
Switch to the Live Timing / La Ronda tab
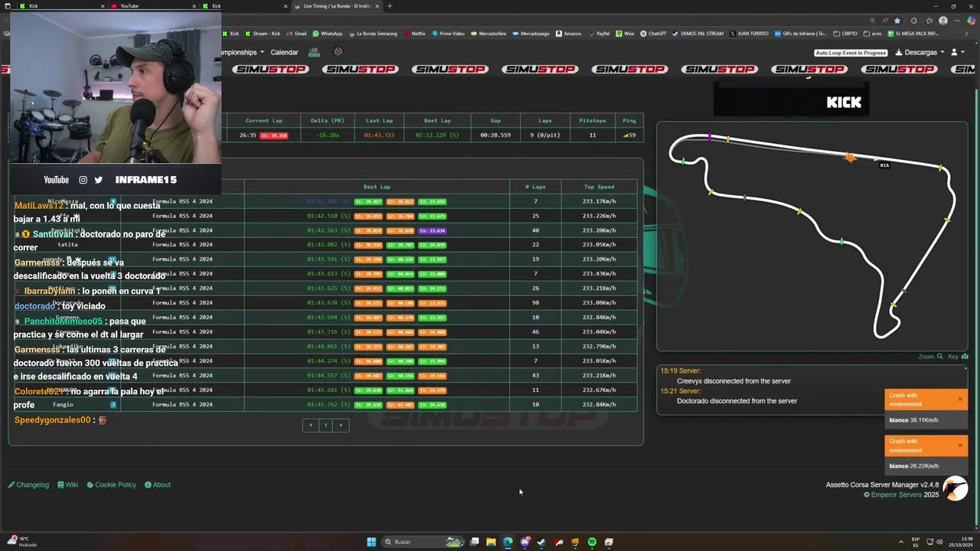pyautogui.click(x=337, y=6)
